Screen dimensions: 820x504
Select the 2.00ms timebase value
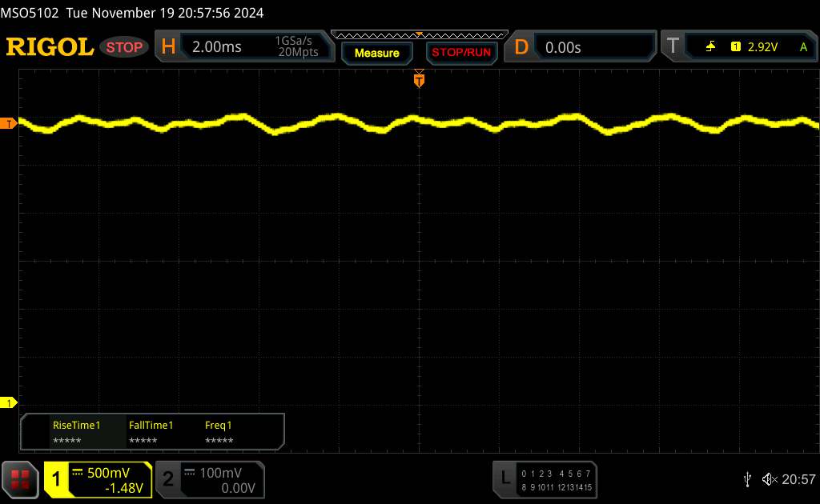coord(216,47)
